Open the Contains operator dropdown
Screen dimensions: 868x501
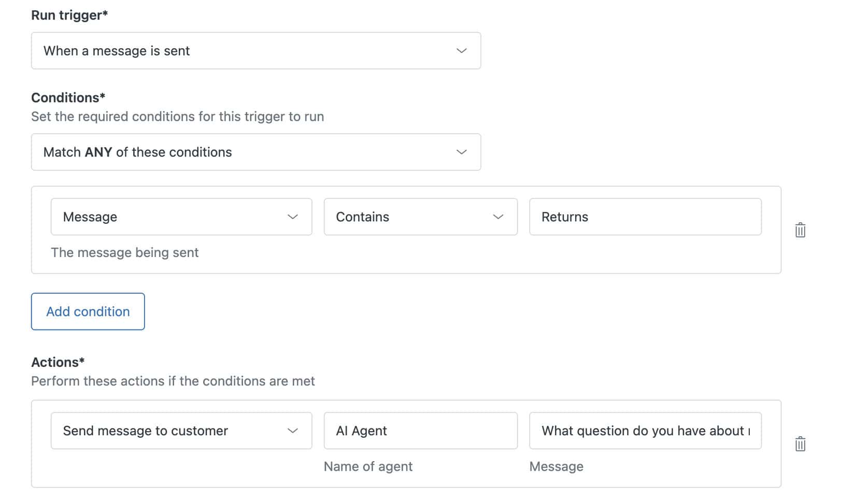420,217
